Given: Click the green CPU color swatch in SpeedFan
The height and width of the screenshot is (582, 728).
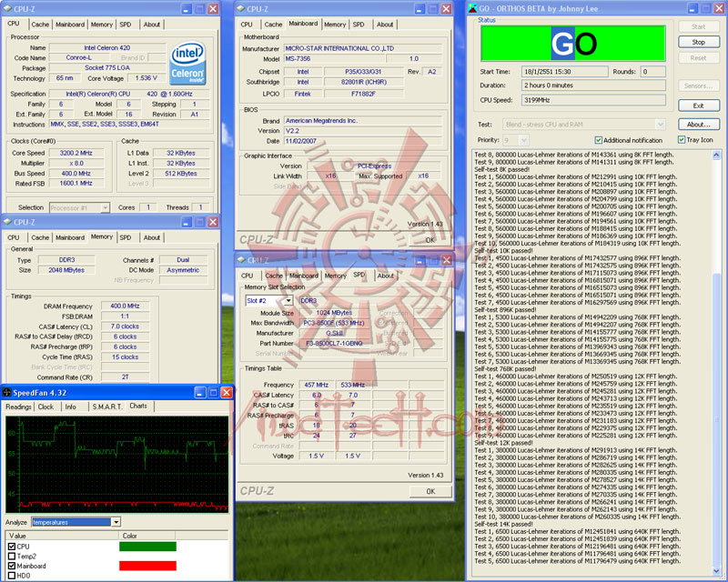Looking at the screenshot, I should tap(147, 547).
